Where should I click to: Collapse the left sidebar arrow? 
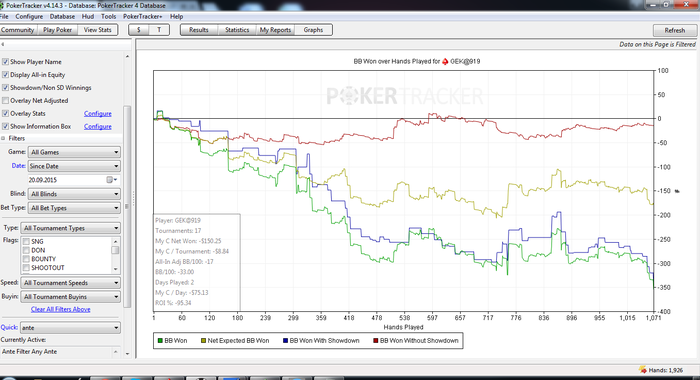3,44
